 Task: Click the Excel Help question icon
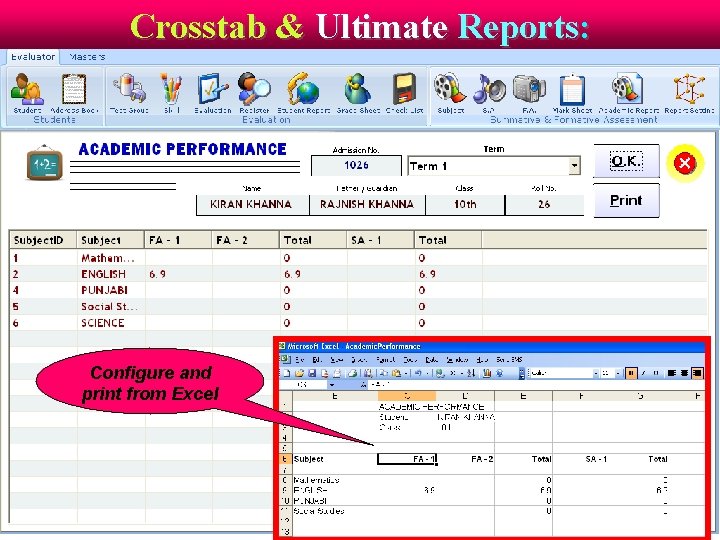pyautogui.click(x=500, y=373)
